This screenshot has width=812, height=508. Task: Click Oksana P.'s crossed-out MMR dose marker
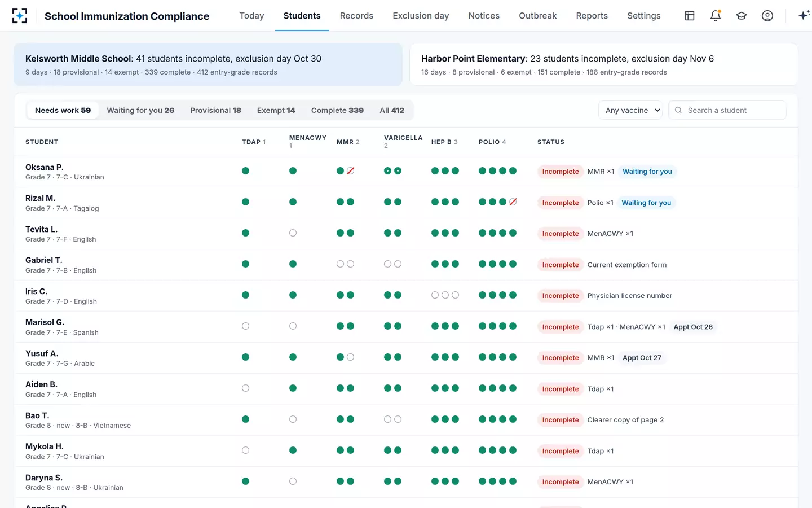[x=351, y=171]
